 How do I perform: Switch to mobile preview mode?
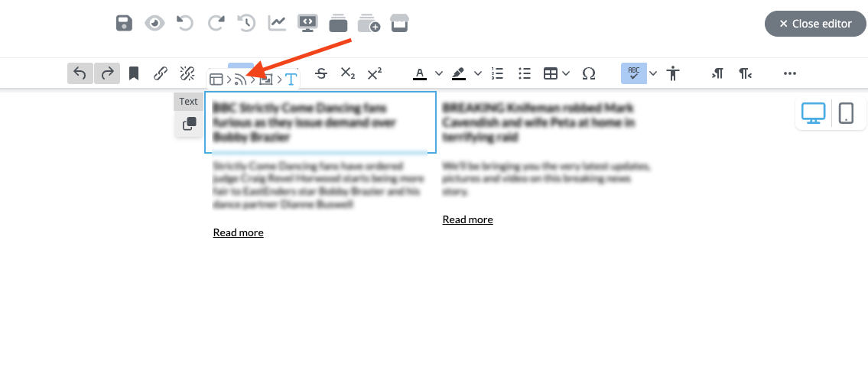[x=846, y=113]
